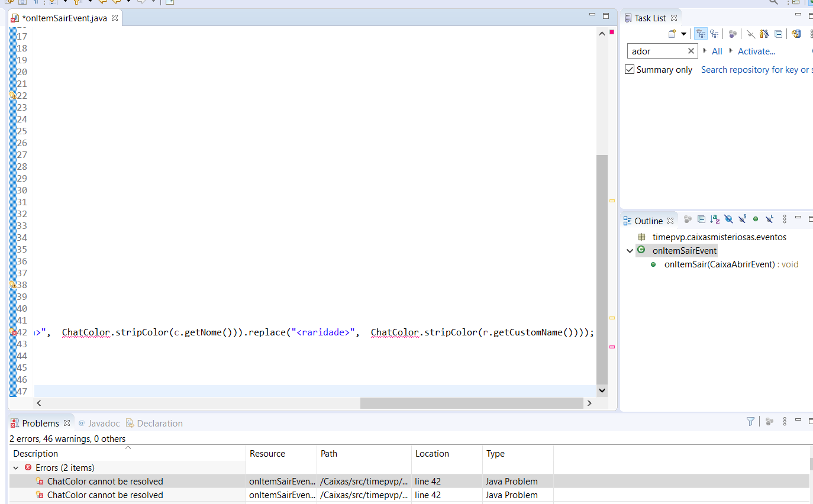This screenshot has width=813, height=504.
Task: Open Problems view menu
Action: tap(785, 421)
